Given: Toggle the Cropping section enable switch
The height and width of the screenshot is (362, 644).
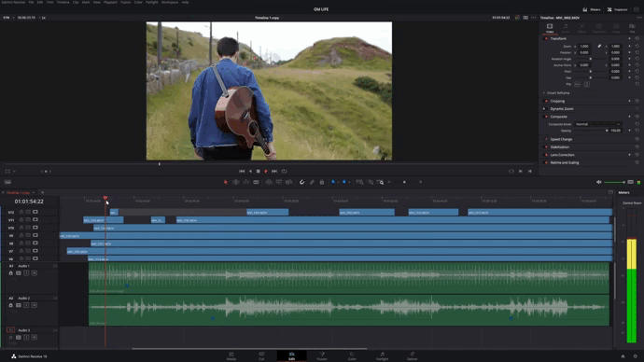Looking at the screenshot, I should tap(546, 101).
